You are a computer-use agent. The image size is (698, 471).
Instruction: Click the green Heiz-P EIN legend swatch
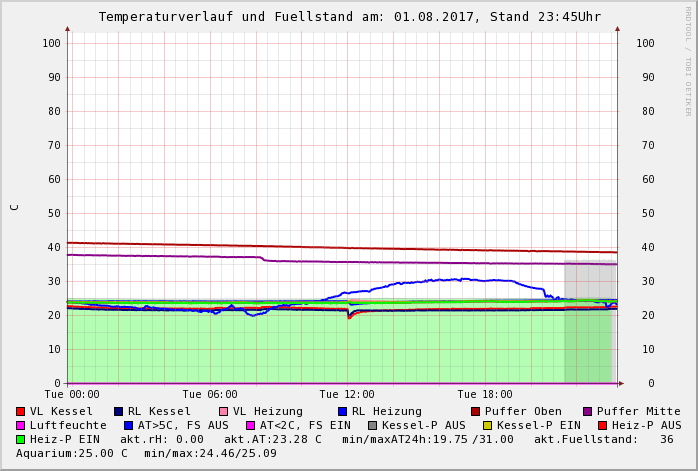tap(21, 439)
